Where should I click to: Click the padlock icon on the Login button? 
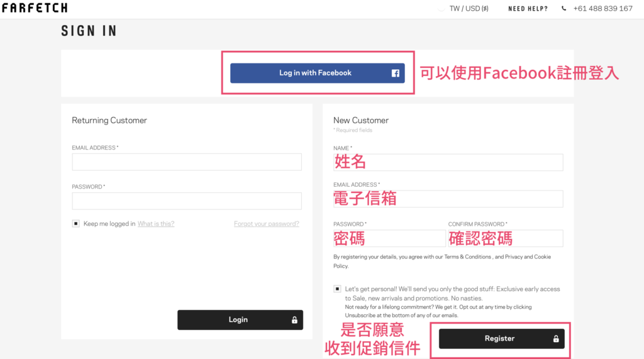click(294, 320)
